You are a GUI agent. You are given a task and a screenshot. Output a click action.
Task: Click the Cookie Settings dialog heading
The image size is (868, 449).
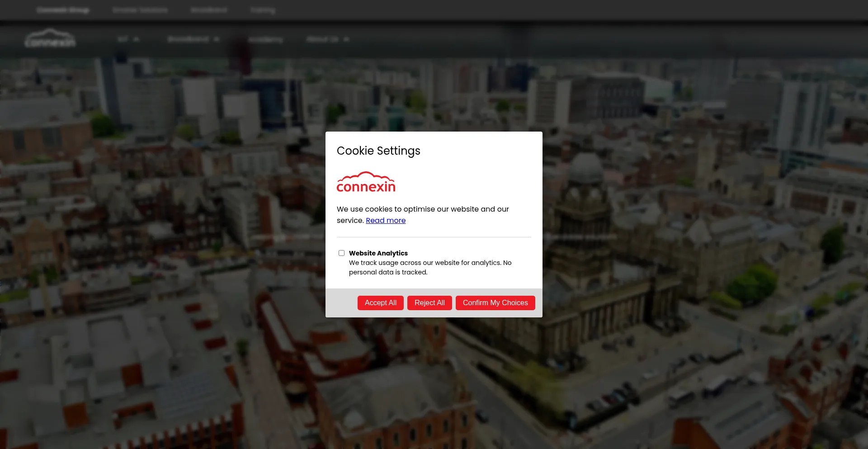pos(378,151)
